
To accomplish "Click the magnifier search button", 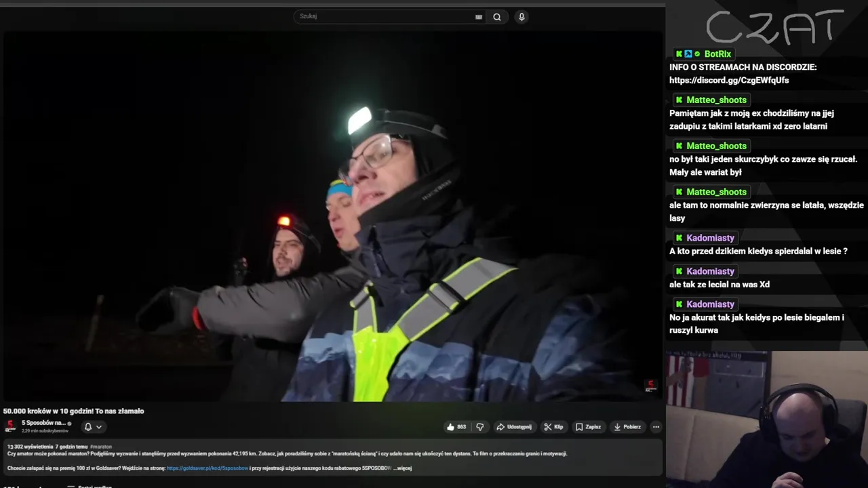I will (x=497, y=17).
